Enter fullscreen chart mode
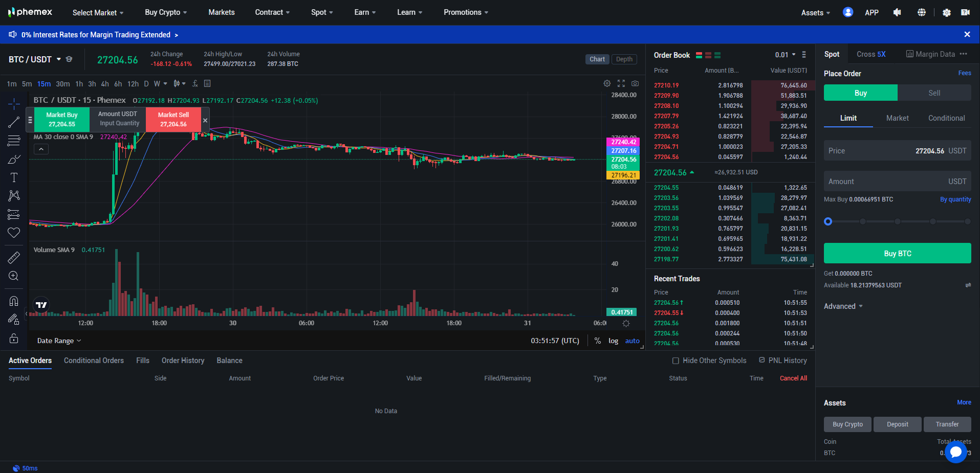 (621, 83)
